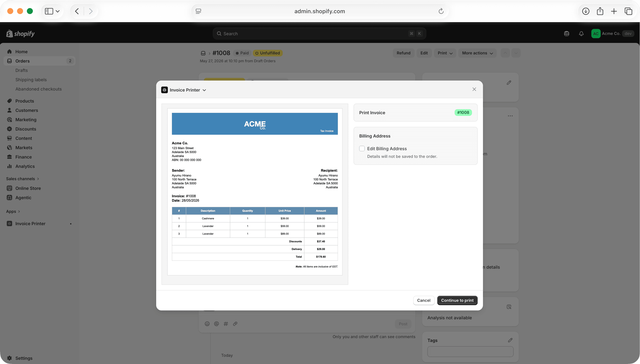
Task: Expand the Apps section
Action: coord(13,211)
